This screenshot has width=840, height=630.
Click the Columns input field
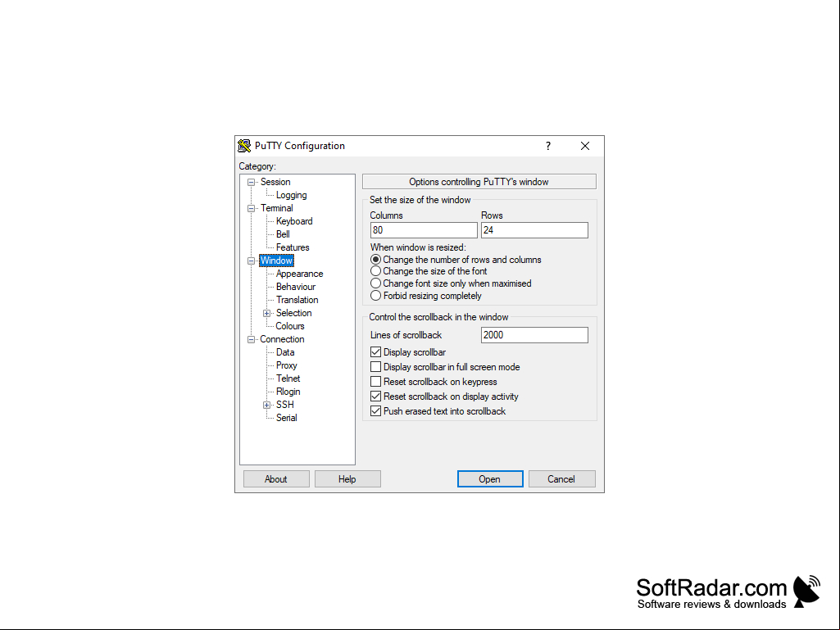tap(424, 230)
